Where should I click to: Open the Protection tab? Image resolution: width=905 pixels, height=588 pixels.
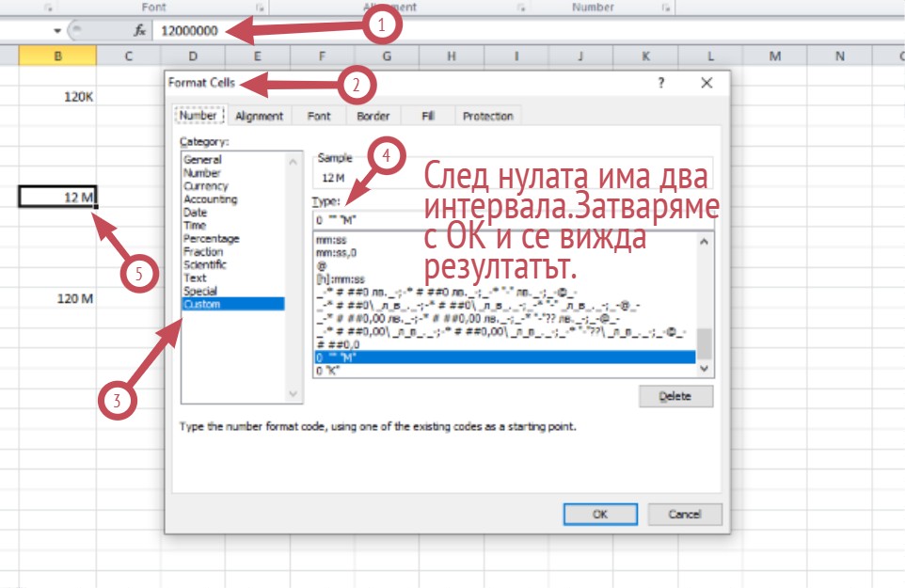pyautogui.click(x=487, y=116)
